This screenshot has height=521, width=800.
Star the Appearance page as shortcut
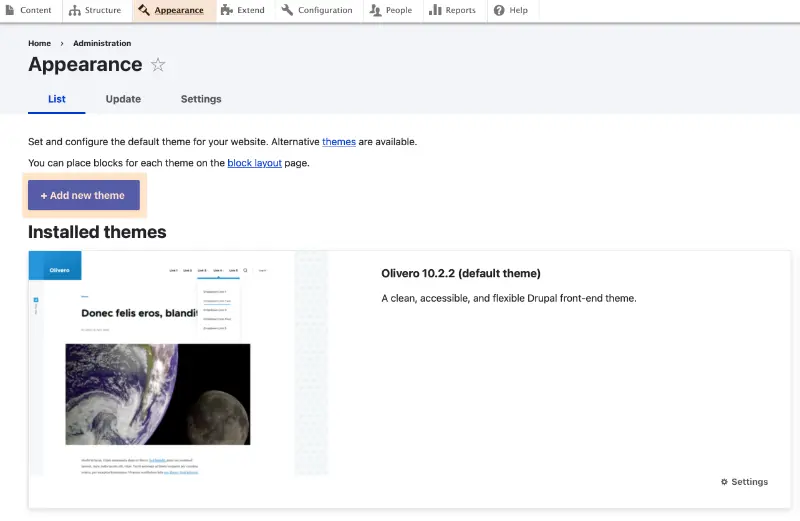(x=158, y=65)
